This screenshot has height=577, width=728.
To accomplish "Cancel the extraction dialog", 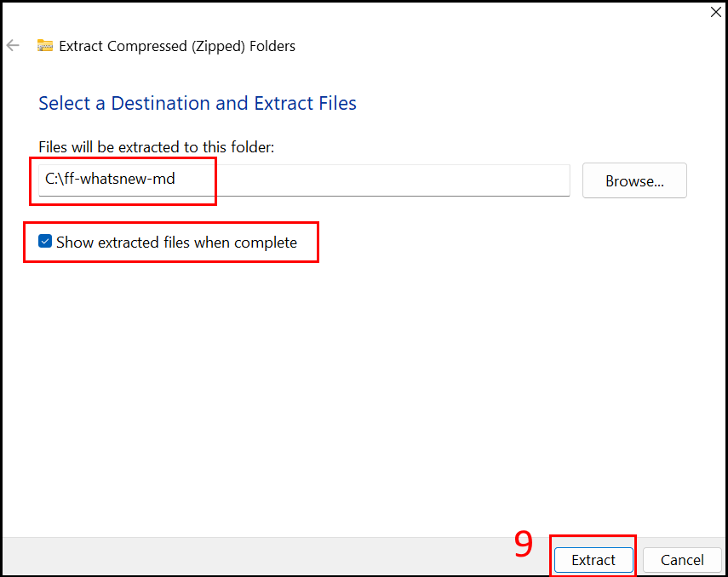I will click(x=682, y=560).
